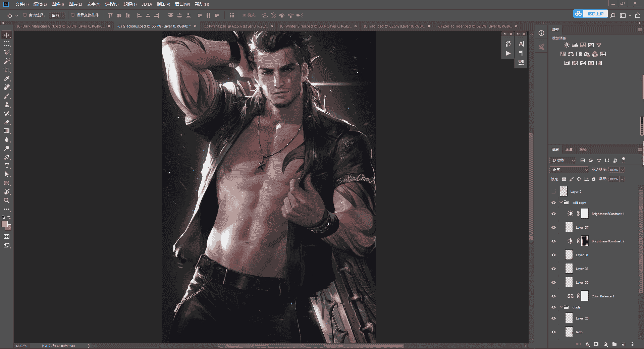The height and width of the screenshot is (349, 644).
Task: Hide Layer 37 via its eye icon
Action: pos(553,228)
